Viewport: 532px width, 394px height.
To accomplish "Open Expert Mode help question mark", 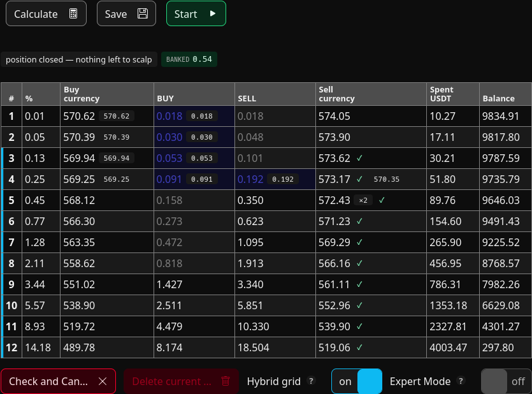I will (x=461, y=381).
